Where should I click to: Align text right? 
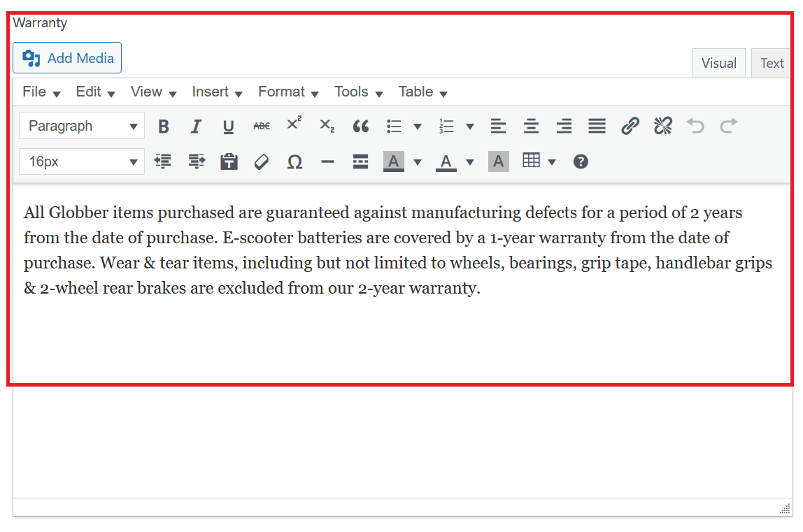(564, 126)
